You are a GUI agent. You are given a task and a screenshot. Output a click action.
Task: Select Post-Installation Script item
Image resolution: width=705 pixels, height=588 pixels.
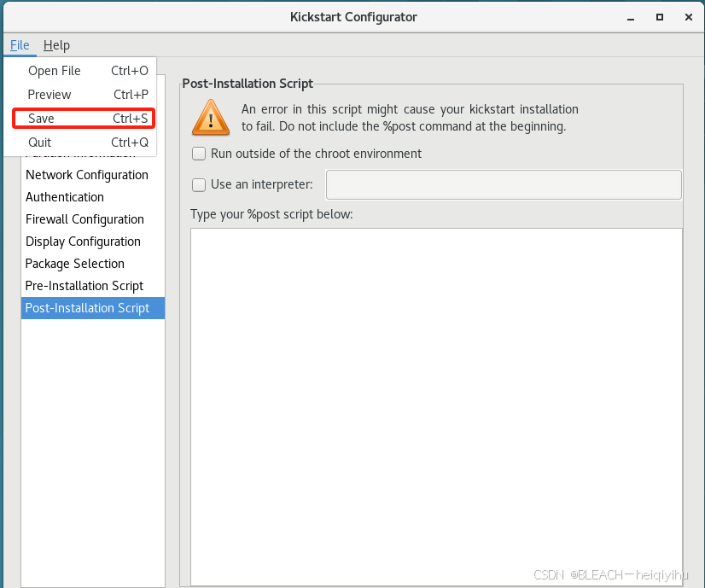[x=93, y=308]
